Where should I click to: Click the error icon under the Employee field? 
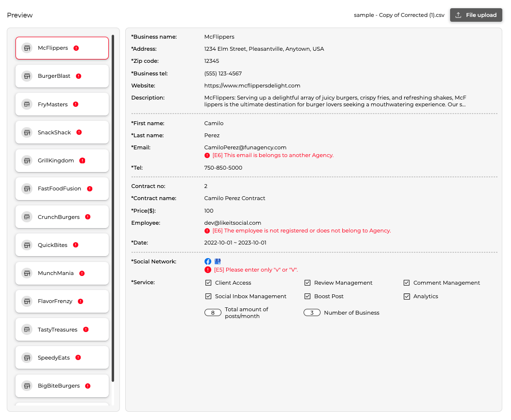tap(207, 231)
